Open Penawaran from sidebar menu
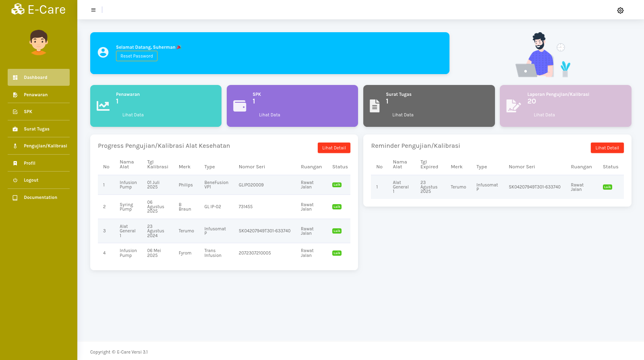Image resolution: width=644 pixels, height=360 pixels. coord(35,95)
